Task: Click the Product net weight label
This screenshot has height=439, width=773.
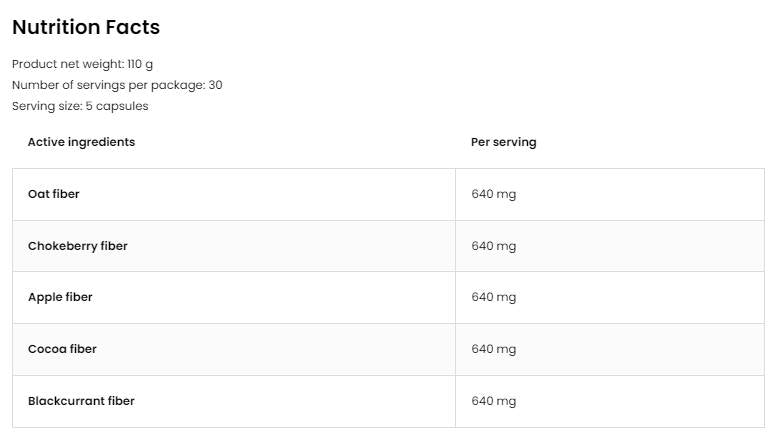Action: (x=67, y=64)
